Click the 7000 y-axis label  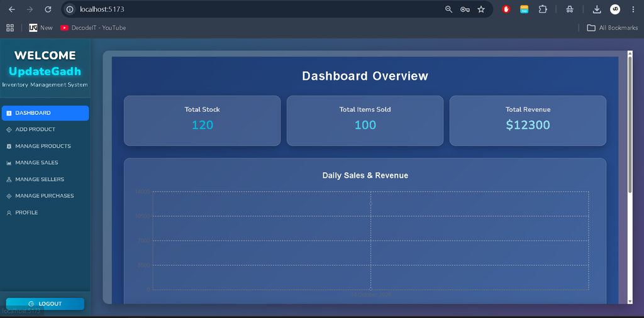(x=144, y=241)
